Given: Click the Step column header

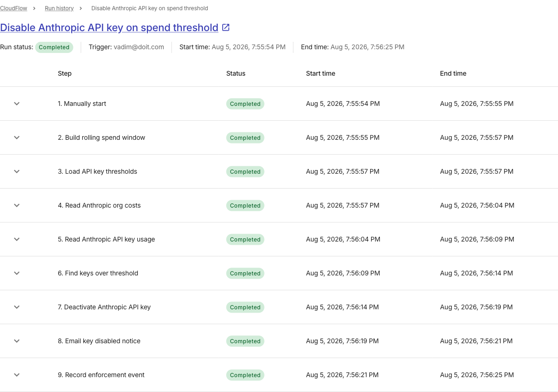Looking at the screenshot, I should [x=65, y=73].
